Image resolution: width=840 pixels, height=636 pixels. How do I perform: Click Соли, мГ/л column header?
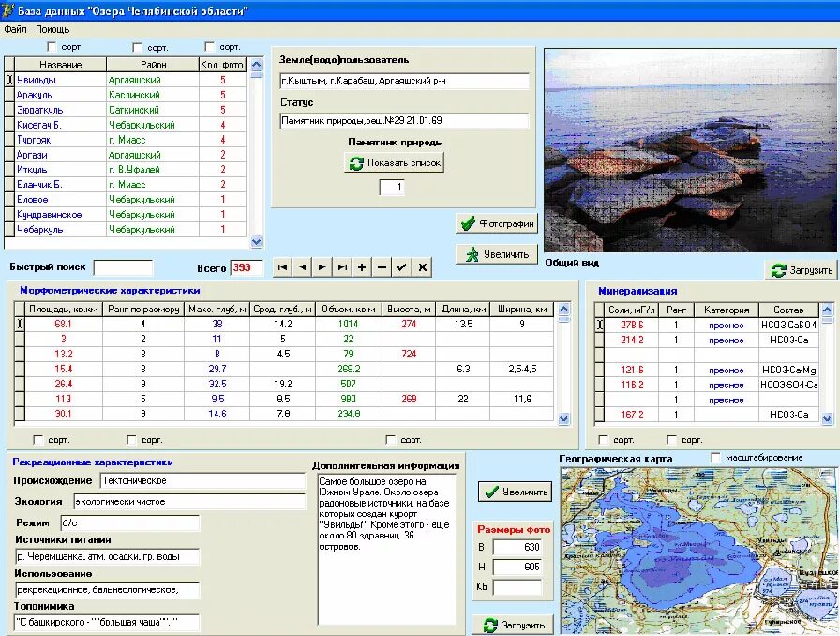[x=632, y=310]
